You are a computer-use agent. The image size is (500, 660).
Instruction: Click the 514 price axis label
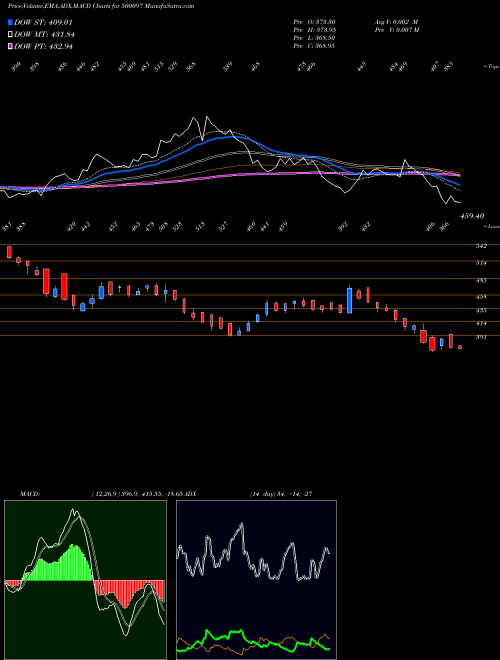[x=481, y=263]
